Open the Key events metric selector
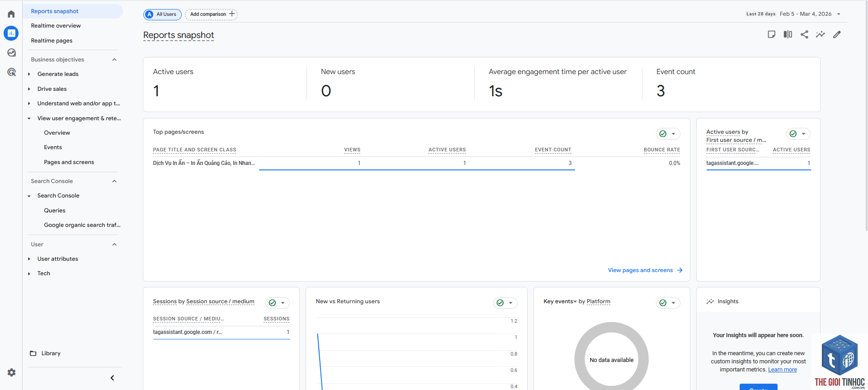Screen dimensions: 868x390 560,301
